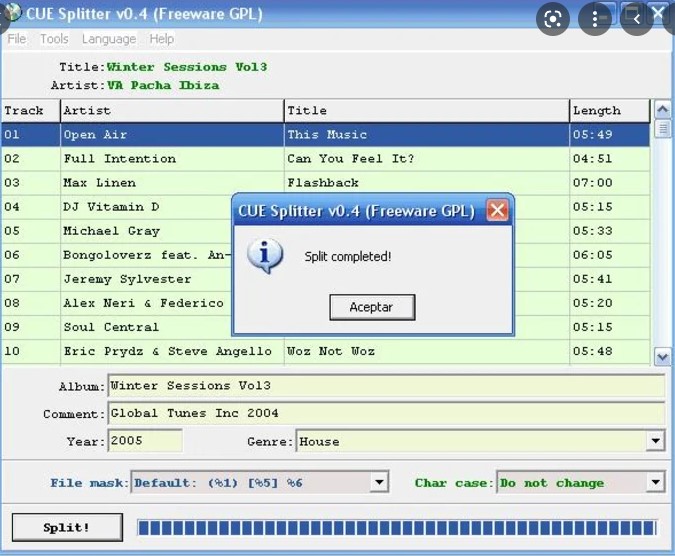Open the Tools menu
The image size is (675, 556).
point(54,39)
